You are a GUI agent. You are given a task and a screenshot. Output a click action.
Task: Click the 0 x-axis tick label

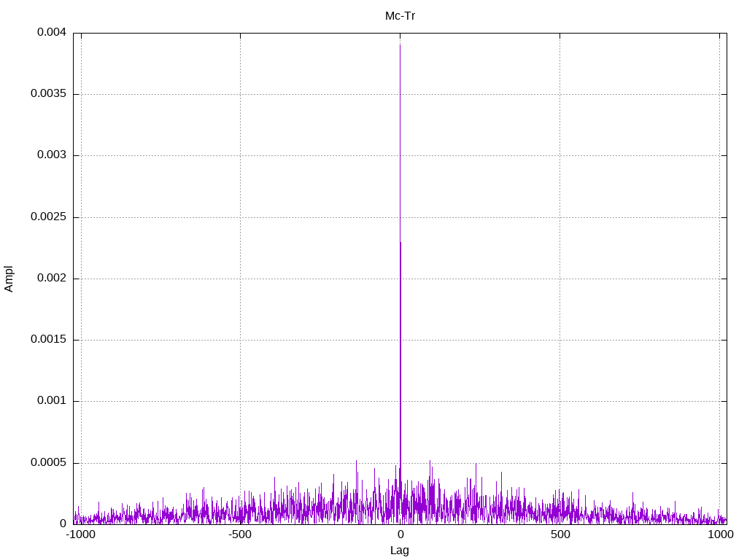(400, 534)
